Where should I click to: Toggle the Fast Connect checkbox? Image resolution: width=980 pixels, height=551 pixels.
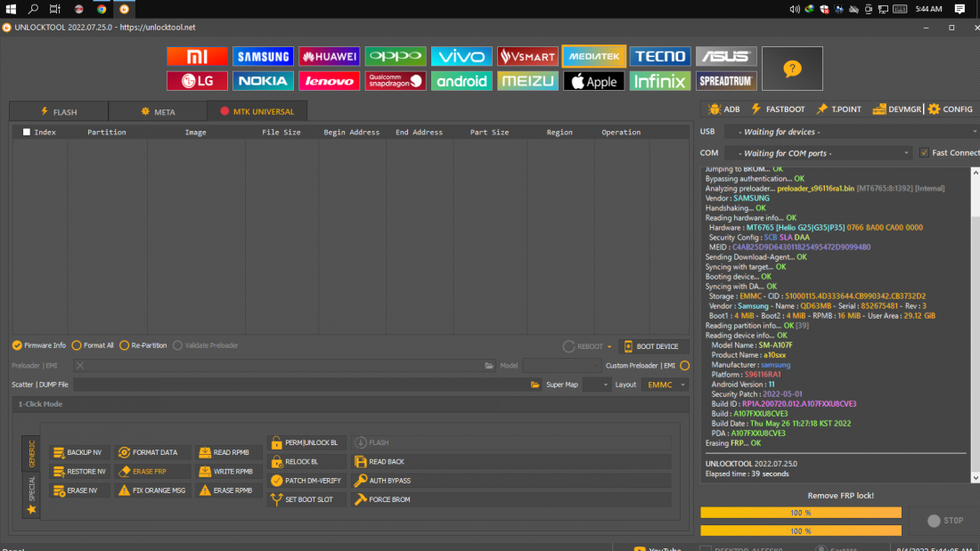pyautogui.click(x=924, y=153)
